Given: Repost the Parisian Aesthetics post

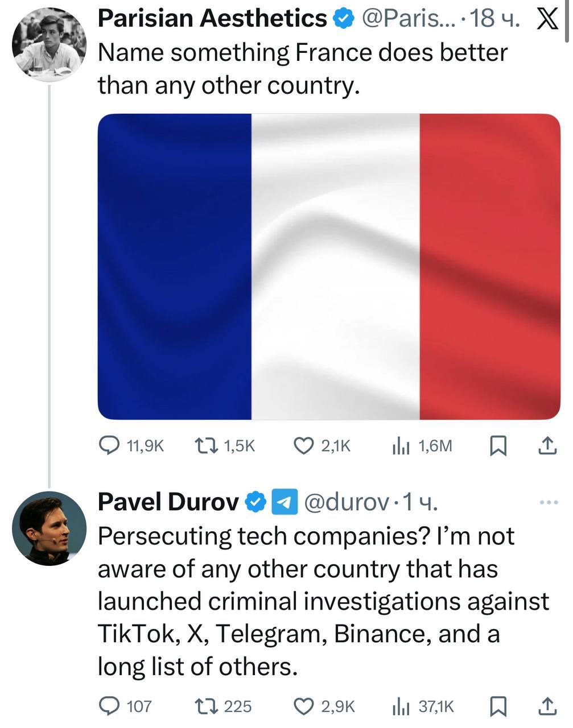Looking at the screenshot, I should pos(205,445).
